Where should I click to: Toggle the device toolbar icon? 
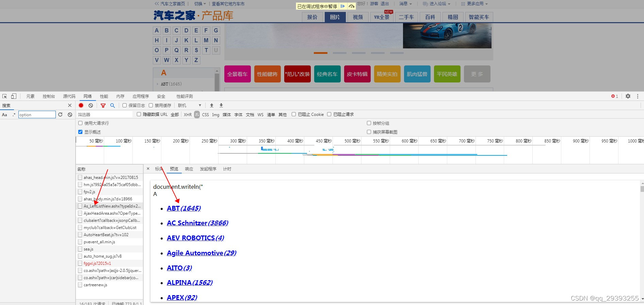14,96
